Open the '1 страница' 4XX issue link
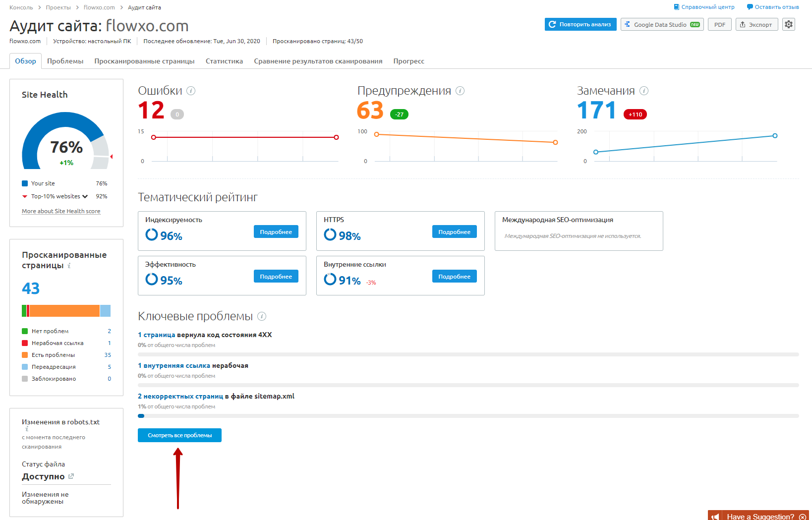Screen dimensions: 812x520 tap(156, 335)
